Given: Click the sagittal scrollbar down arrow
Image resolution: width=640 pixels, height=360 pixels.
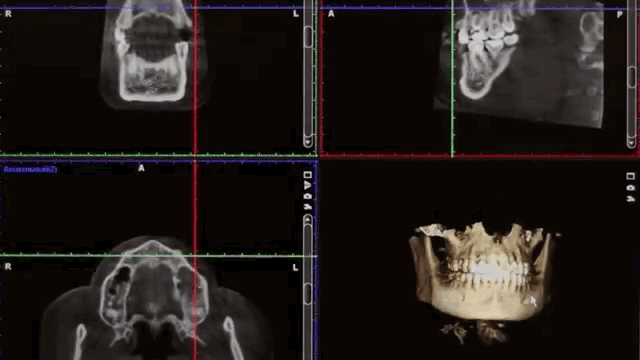Looking at the screenshot, I should (x=631, y=143).
